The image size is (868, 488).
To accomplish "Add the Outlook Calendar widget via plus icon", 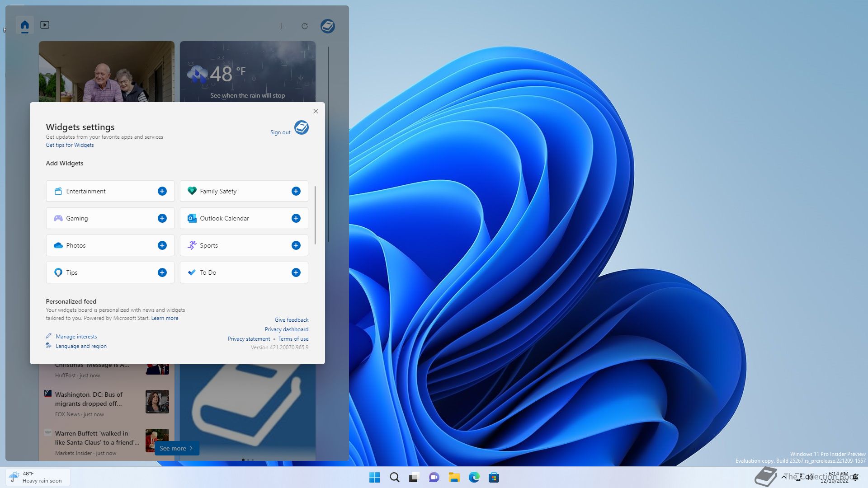I will point(296,218).
